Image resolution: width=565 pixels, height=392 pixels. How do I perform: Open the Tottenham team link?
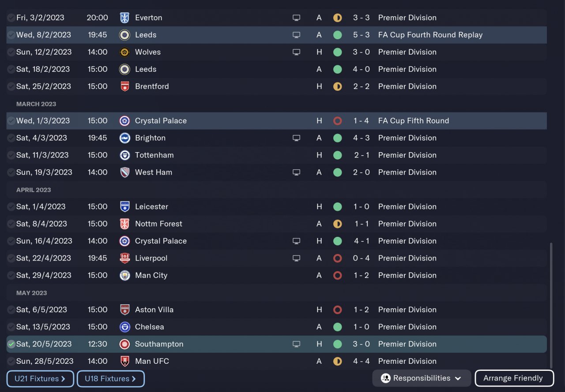[154, 155]
